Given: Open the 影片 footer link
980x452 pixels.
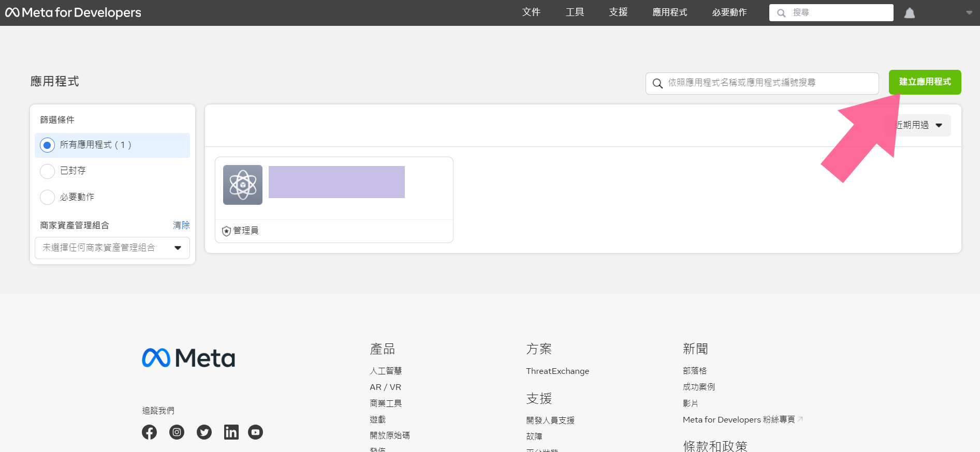Looking at the screenshot, I should pos(691,403).
